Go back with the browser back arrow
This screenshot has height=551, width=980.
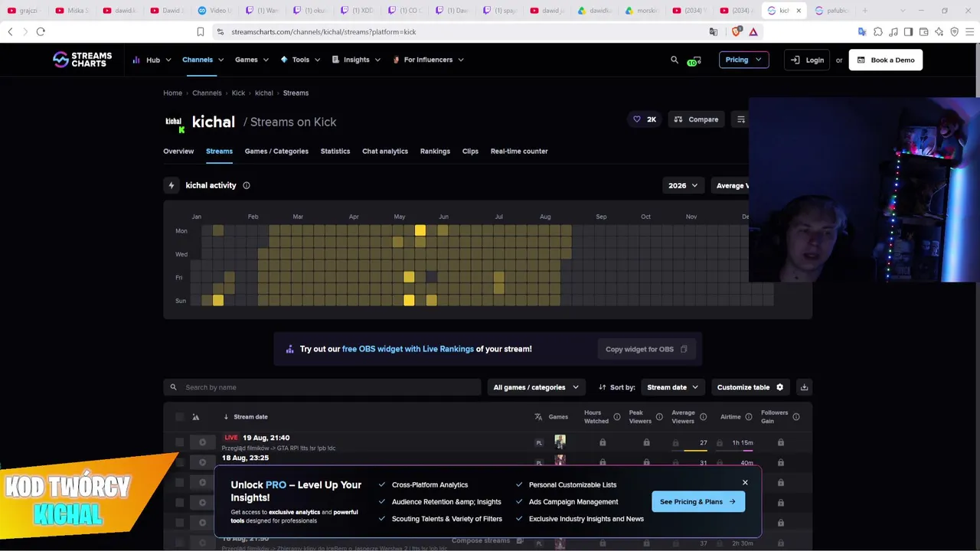pyautogui.click(x=10, y=31)
